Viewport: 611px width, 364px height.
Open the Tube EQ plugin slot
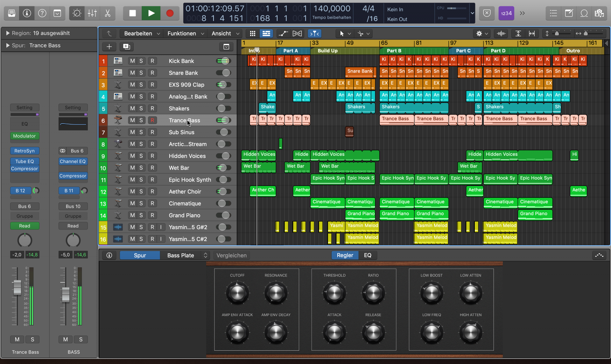25,161
